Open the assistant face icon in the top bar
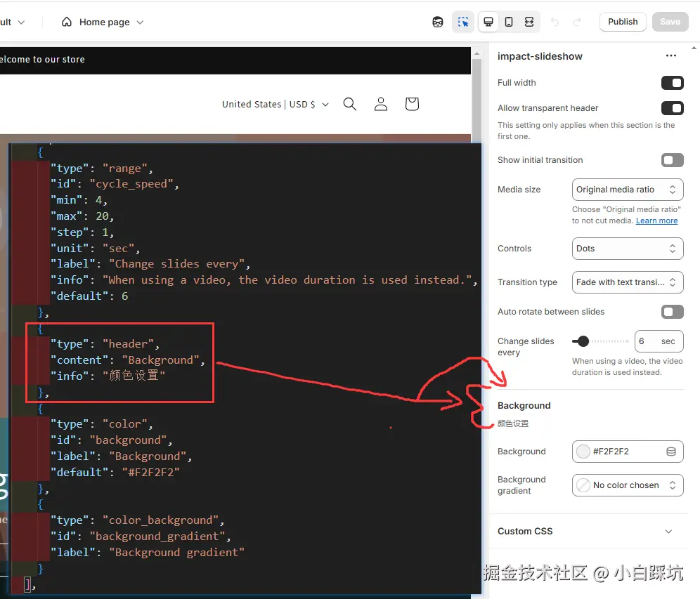This screenshot has height=599, width=700. click(437, 22)
